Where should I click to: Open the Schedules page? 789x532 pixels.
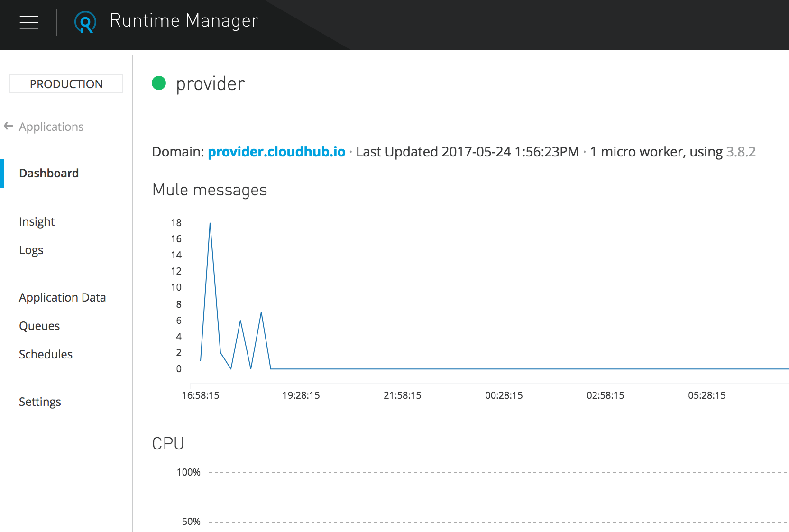tap(46, 354)
